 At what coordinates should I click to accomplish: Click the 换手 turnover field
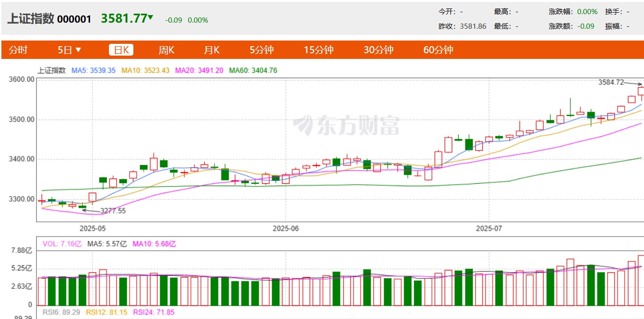coord(617,12)
